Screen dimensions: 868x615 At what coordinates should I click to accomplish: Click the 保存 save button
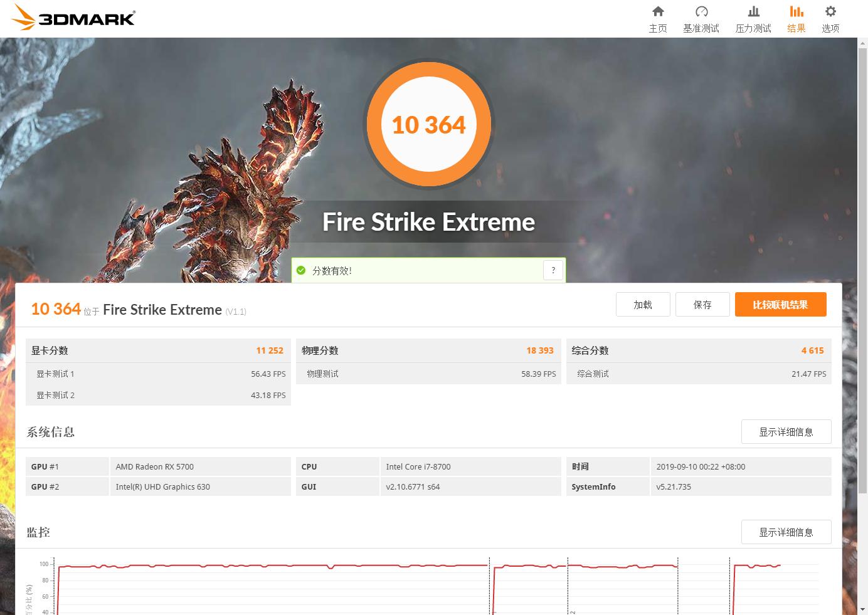(x=702, y=304)
